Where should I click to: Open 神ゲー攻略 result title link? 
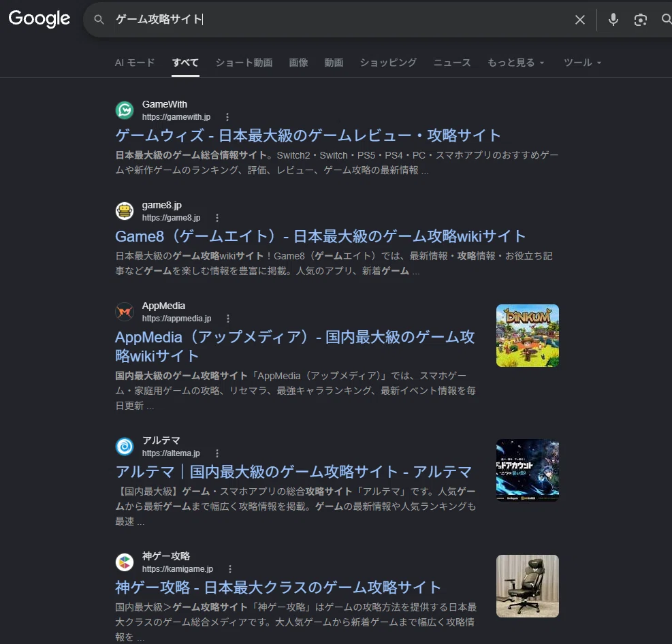278,587
